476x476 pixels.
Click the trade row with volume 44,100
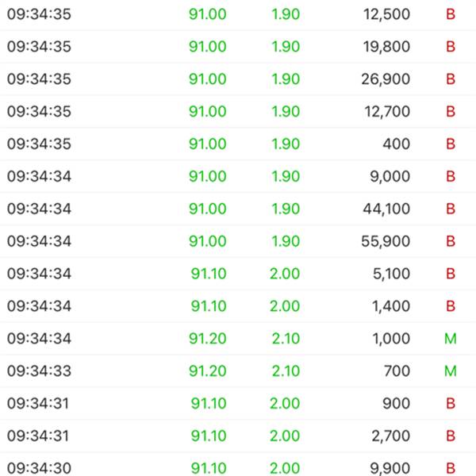(238, 209)
